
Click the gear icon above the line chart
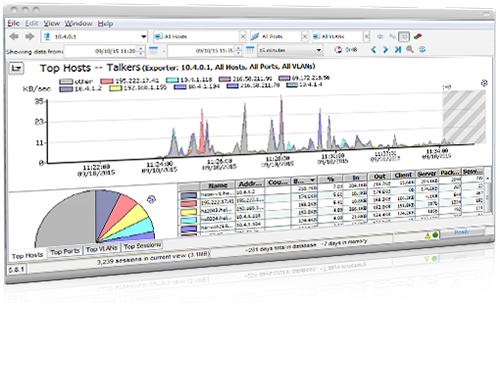pyautogui.click(x=484, y=83)
